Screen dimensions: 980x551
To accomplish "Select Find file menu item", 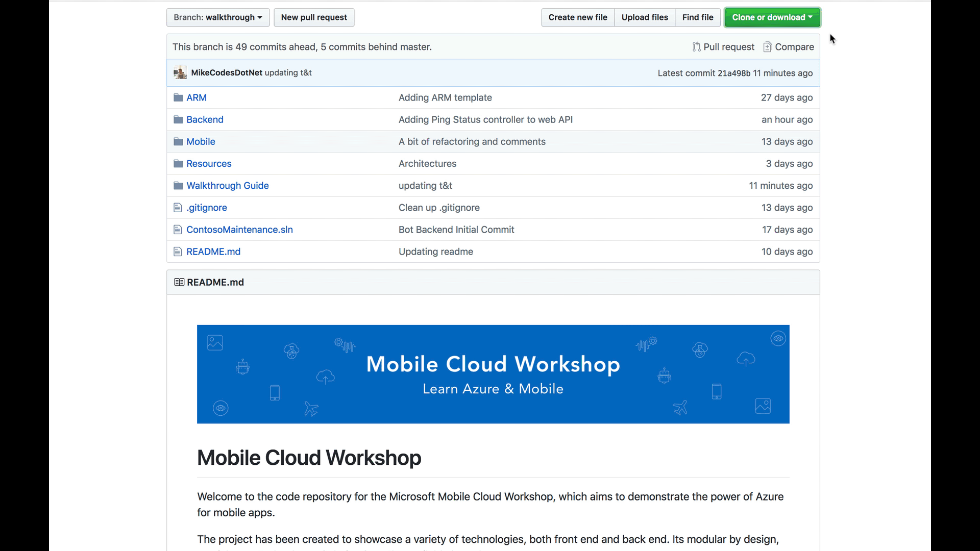I will pyautogui.click(x=698, y=17).
